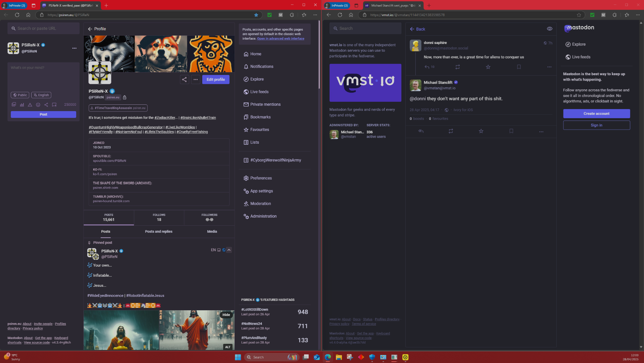This screenshot has height=363, width=644.
Task: Click Create account on vmst.io
Action: [596, 114]
